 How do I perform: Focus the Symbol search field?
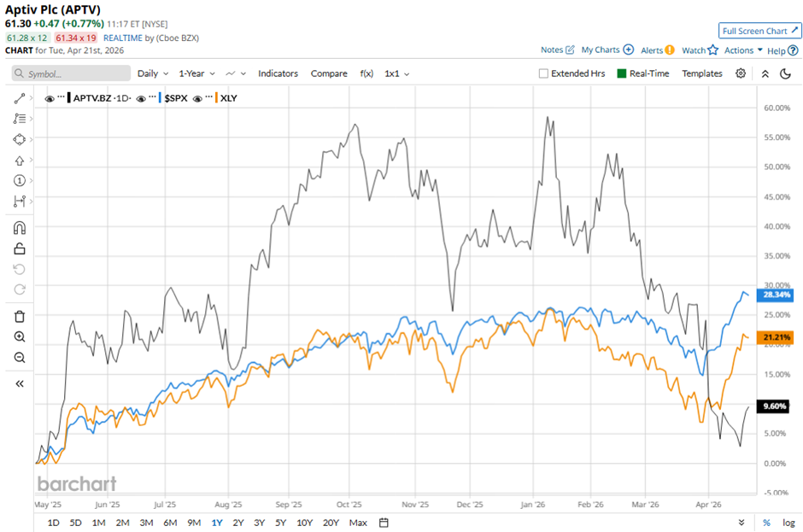pyautogui.click(x=71, y=73)
